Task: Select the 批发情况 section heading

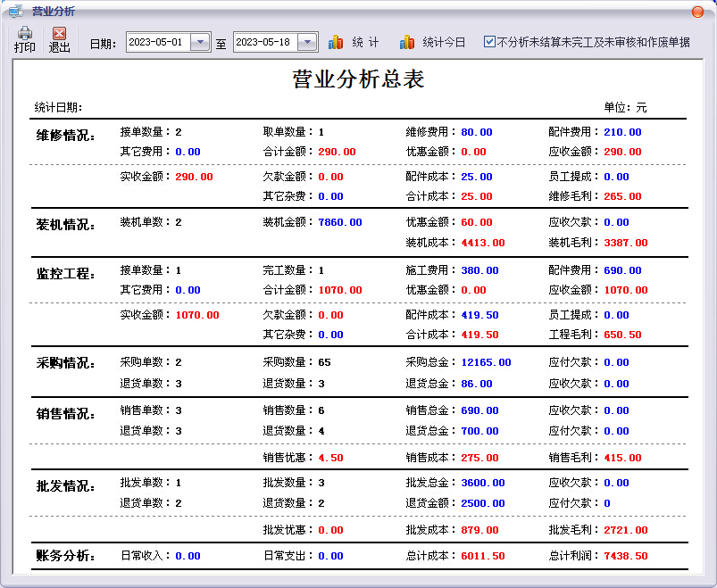Action: click(x=66, y=486)
